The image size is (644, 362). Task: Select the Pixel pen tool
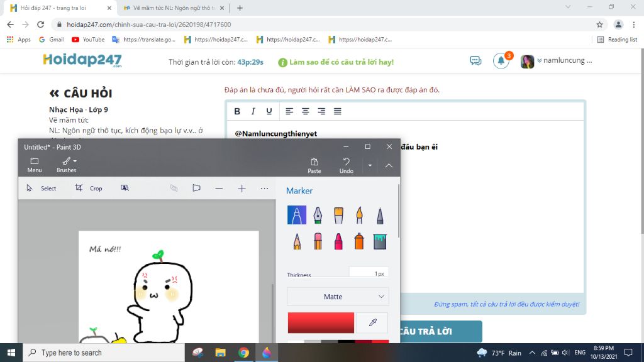coord(380,216)
